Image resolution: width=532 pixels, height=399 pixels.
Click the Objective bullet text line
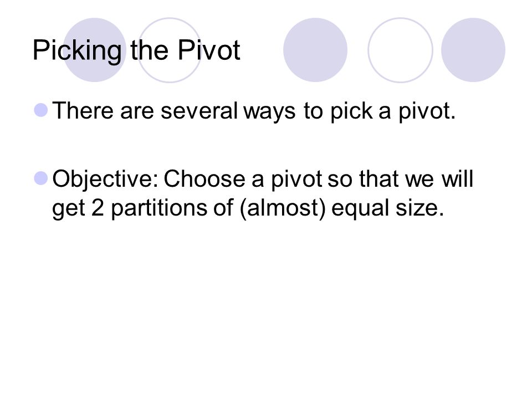click(x=263, y=193)
